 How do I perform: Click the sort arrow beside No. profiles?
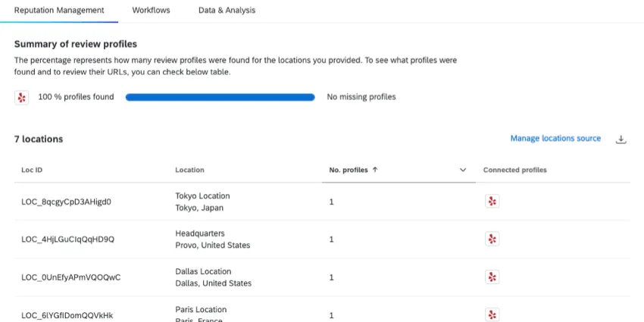pos(375,170)
